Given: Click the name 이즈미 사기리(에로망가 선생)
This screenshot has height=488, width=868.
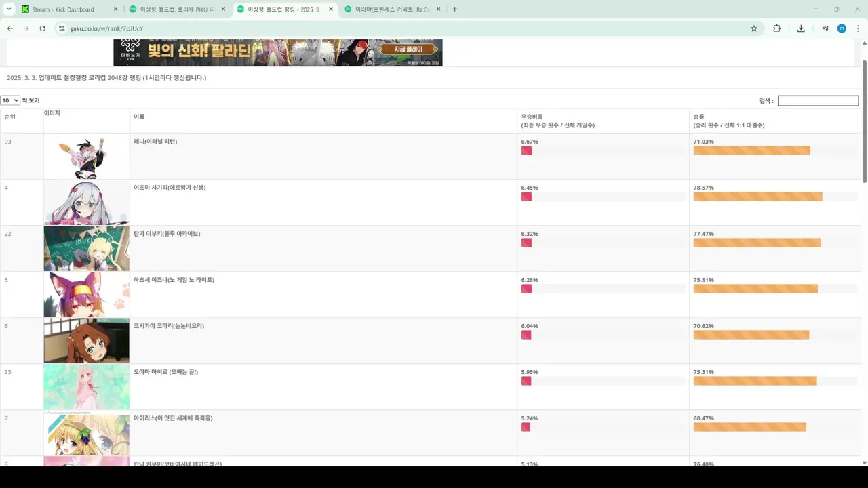Looking at the screenshot, I should point(170,188).
